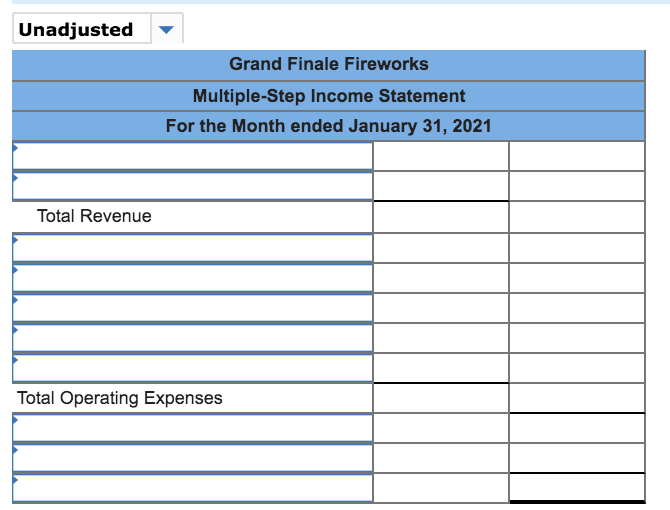The height and width of the screenshot is (510, 670).
Task: Click the Total Revenue label
Action: pyautogui.click(x=94, y=216)
